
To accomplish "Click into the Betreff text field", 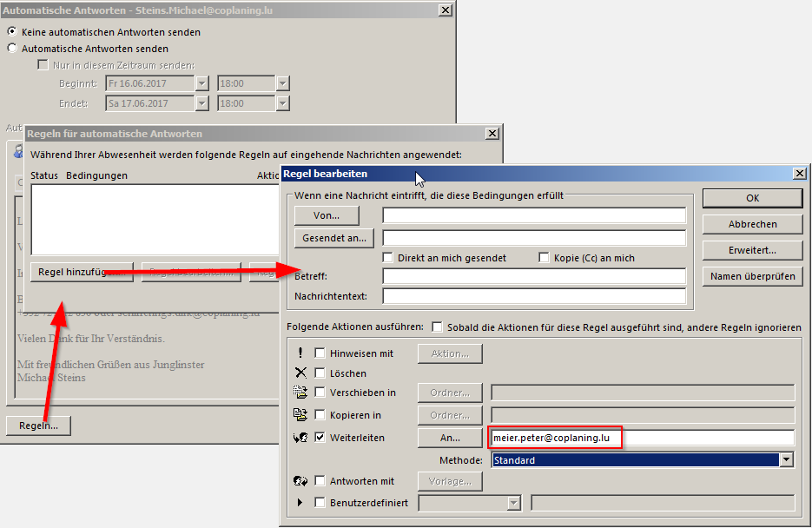I will click(x=534, y=276).
